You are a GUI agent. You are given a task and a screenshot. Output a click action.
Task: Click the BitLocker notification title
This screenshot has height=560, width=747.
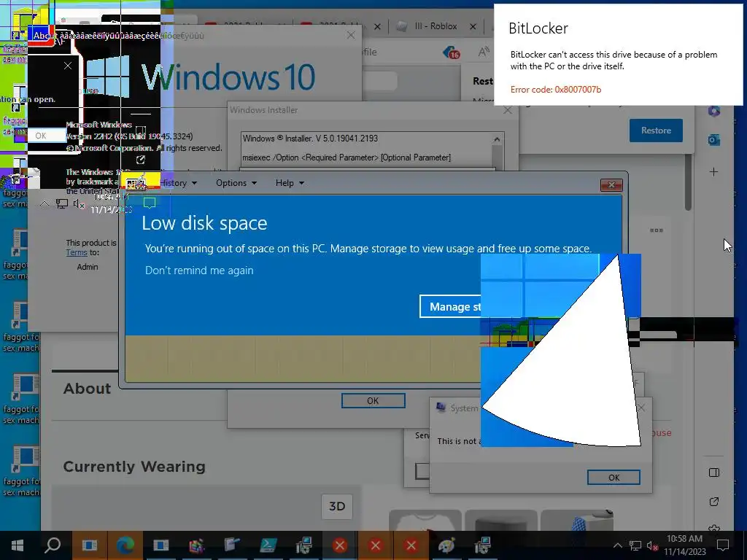(x=538, y=28)
